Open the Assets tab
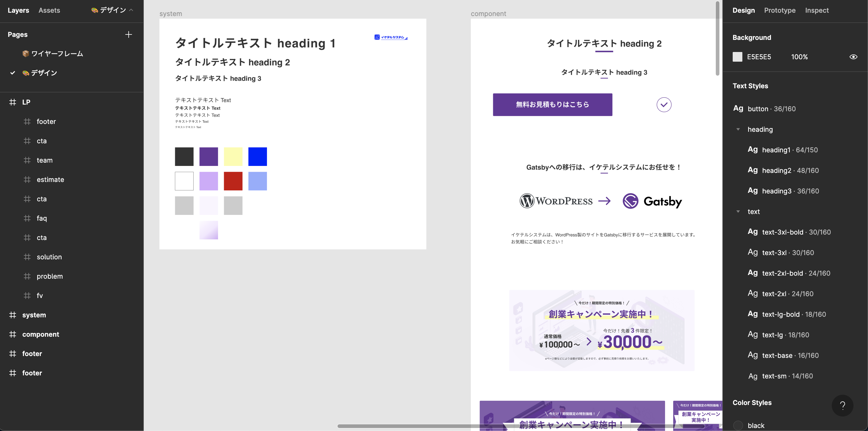Image resolution: width=868 pixels, height=431 pixels. pos(49,10)
